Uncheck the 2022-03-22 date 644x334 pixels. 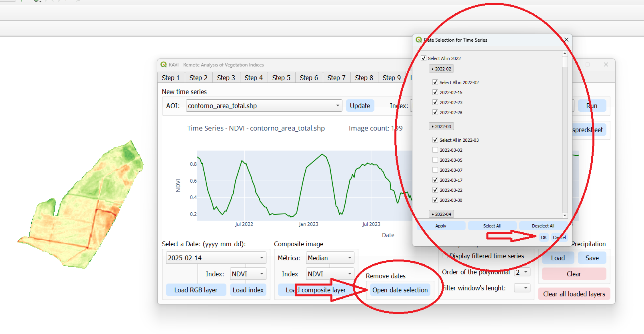pos(435,190)
